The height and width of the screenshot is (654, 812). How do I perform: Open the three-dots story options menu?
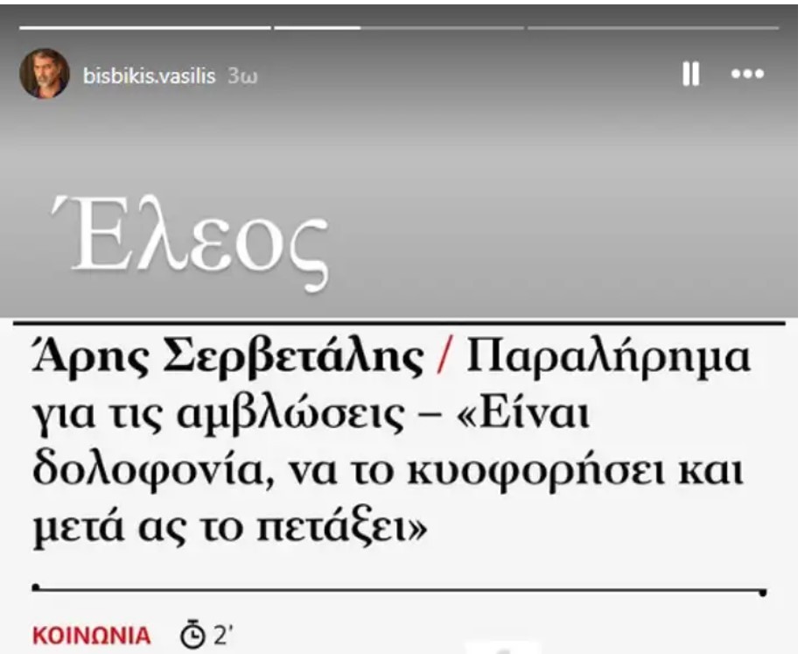[747, 74]
